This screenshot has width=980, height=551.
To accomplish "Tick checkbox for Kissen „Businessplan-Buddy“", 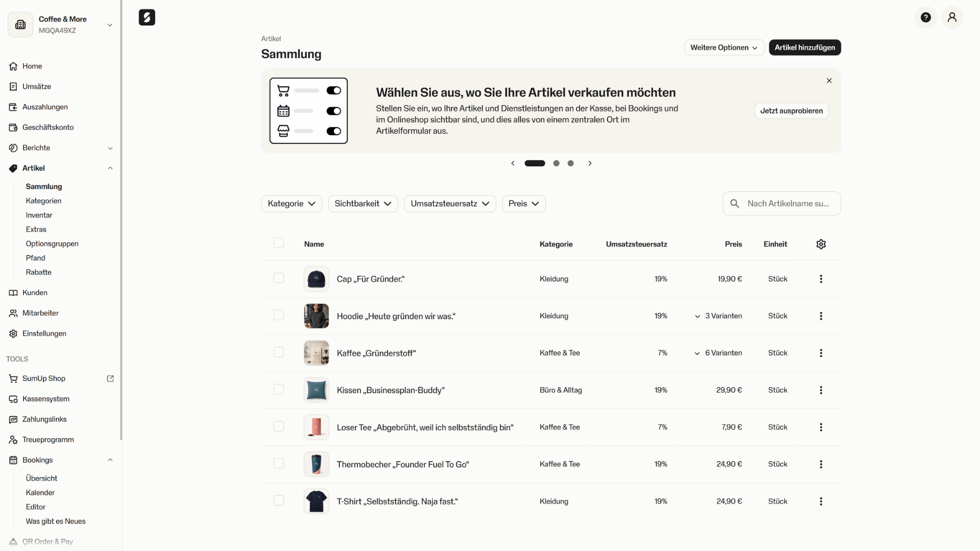I will click(279, 389).
